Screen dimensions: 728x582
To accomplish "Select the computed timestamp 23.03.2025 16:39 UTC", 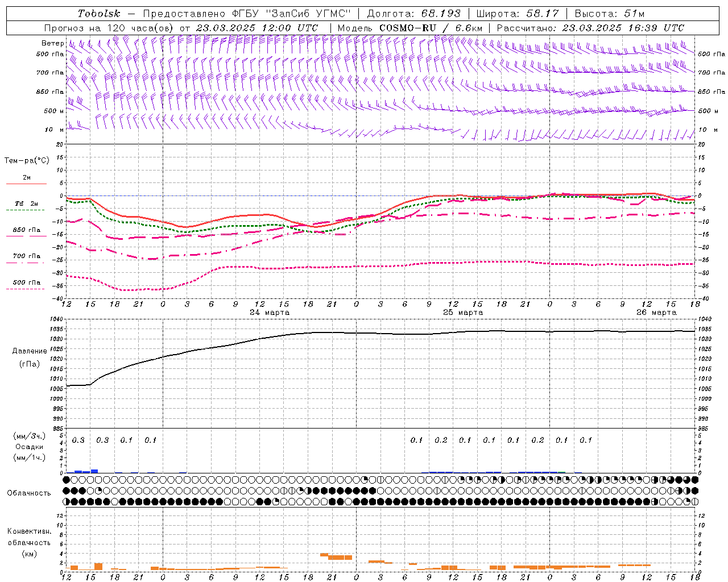I will pyautogui.click(x=623, y=28).
